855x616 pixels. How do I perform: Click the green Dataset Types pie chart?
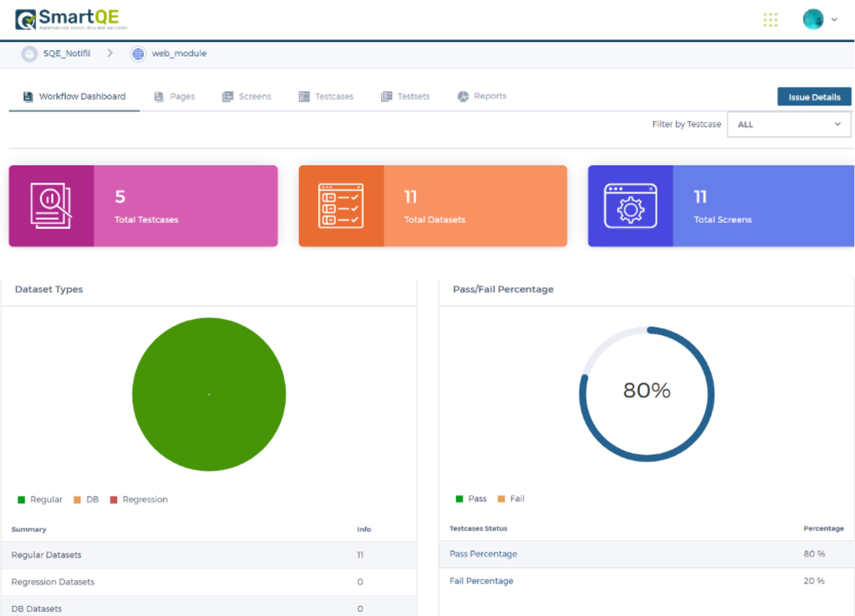[209, 394]
